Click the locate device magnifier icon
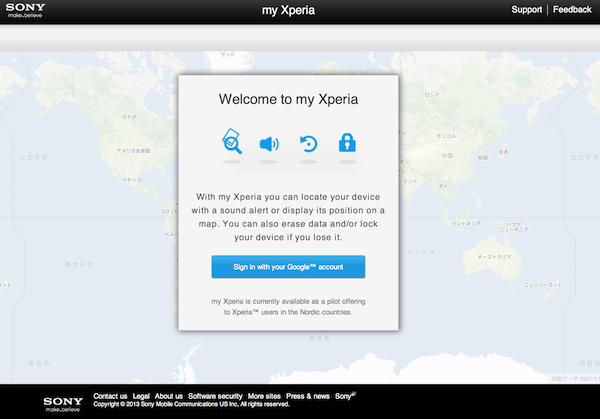600x419 pixels. 232,141
